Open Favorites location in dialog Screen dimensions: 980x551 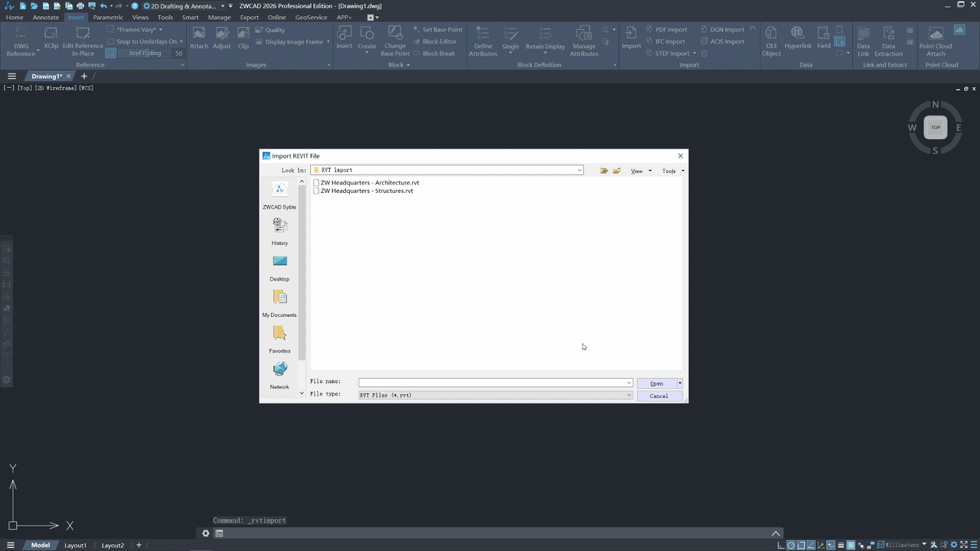coord(279,339)
